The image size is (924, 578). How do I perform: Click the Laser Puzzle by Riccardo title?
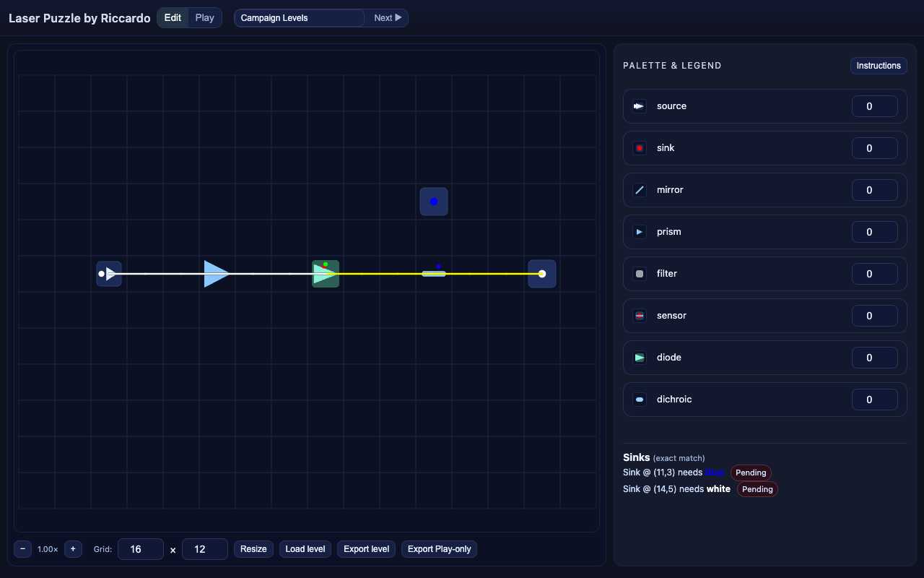tap(79, 18)
